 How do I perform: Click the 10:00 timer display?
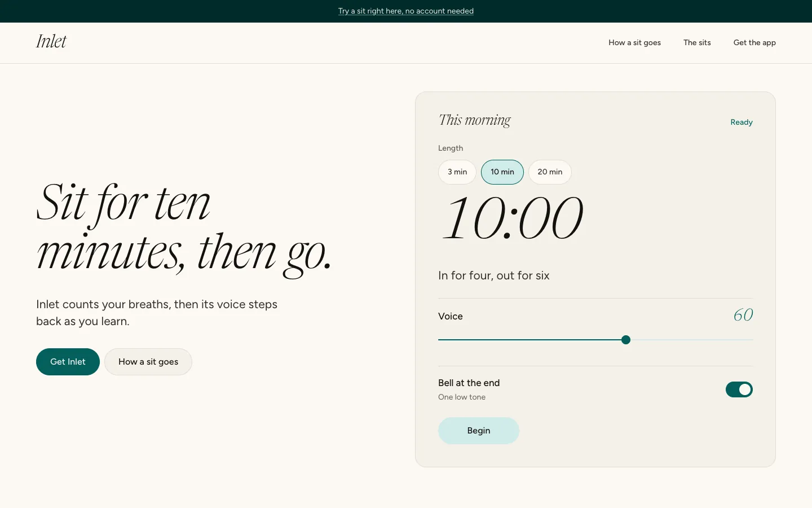tap(513, 219)
